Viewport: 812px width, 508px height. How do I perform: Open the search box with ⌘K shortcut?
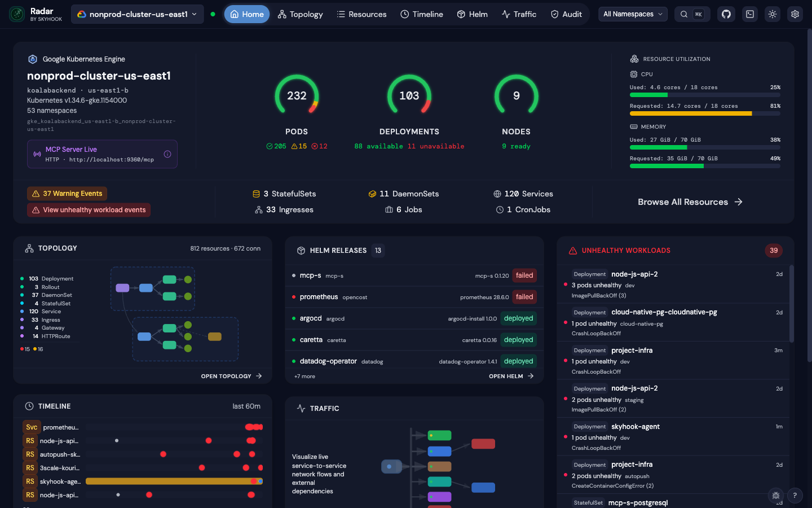(x=692, y=14)
